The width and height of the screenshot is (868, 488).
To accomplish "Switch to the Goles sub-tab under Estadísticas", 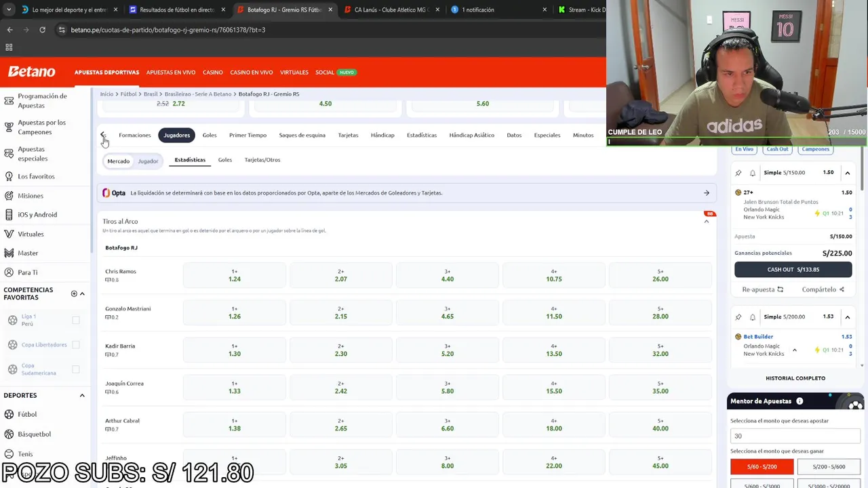I will tap(225, 160).
